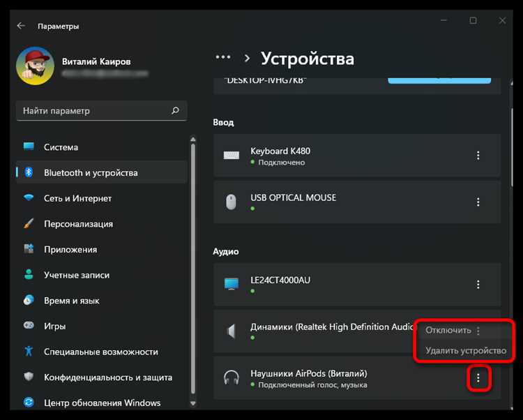The image size is (523, 420).
Task: Click the Игры gamepad icon
Action: pyautogui.click(x=29, y=325)
